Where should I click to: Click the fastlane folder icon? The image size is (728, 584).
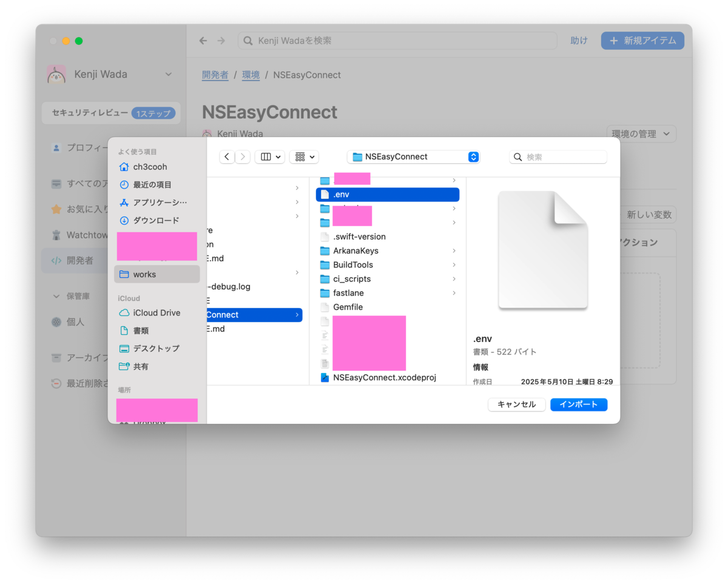(x=325, y=293)
